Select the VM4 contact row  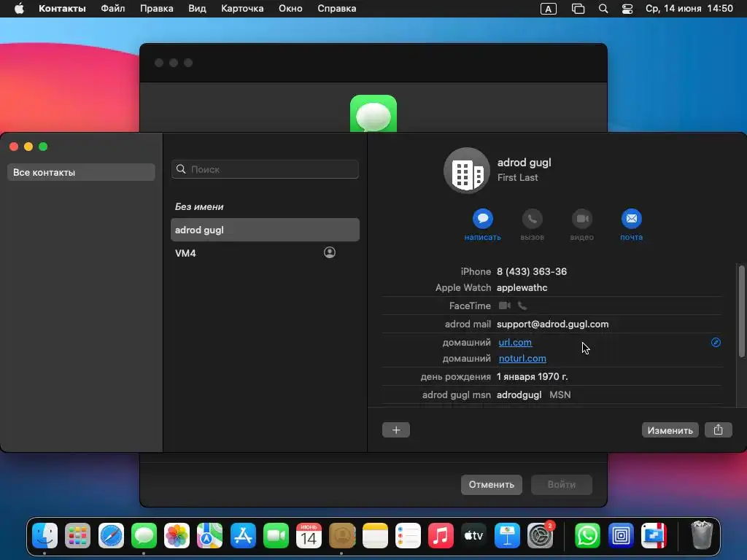265,253
